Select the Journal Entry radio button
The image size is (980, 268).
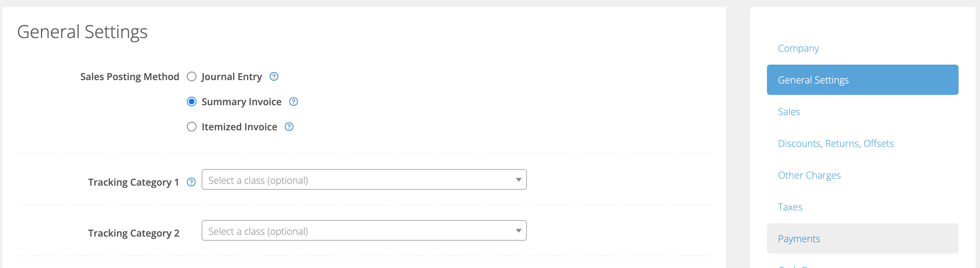(x=191, y=76)
